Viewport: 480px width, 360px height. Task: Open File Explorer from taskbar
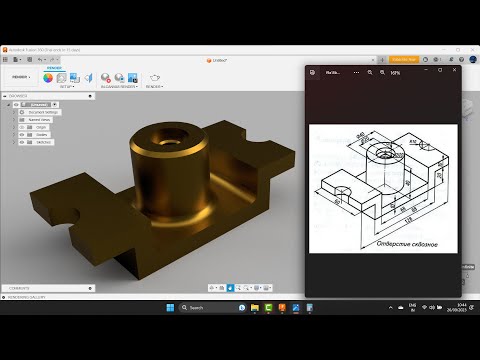click(x=255, y=308)
